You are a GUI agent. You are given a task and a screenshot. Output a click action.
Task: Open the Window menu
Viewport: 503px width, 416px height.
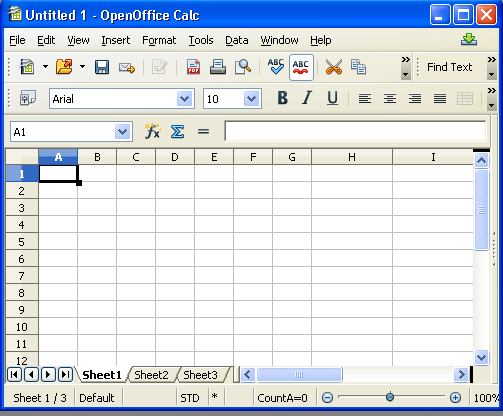(279, 40)
